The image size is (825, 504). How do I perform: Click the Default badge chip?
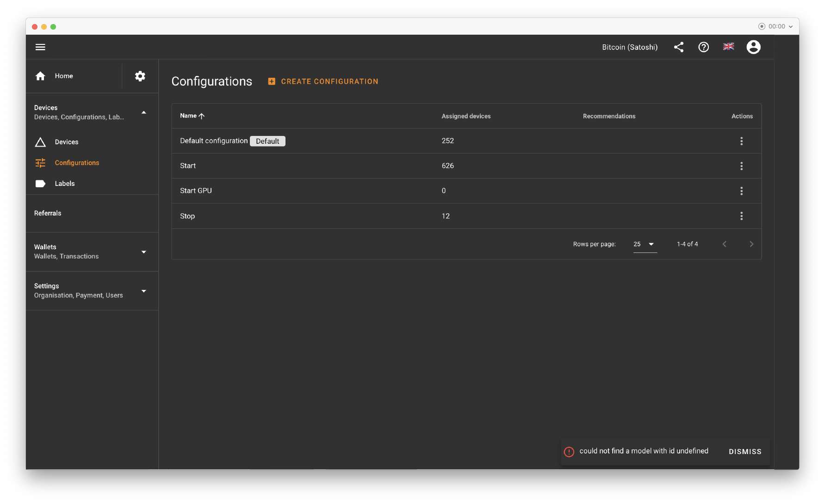[267, 141]
